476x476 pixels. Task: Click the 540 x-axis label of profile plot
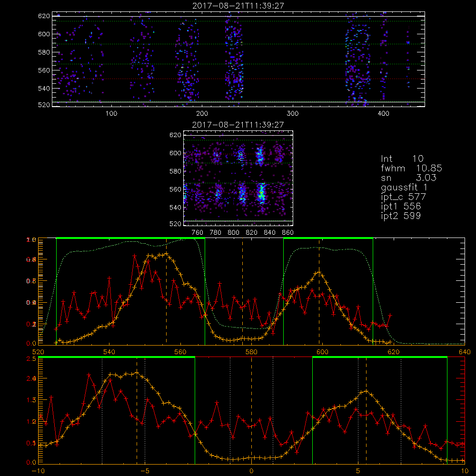click(x=109, y=352)
